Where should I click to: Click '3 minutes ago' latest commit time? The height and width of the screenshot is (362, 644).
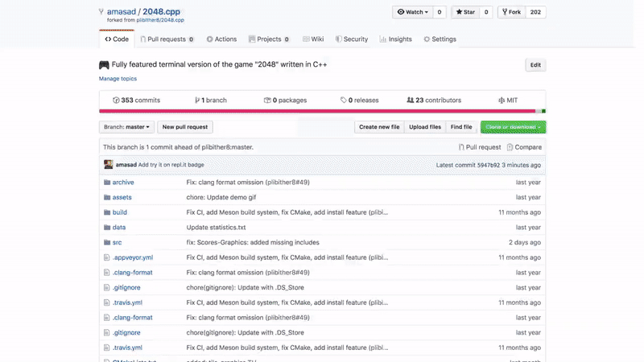click(521, 165)
